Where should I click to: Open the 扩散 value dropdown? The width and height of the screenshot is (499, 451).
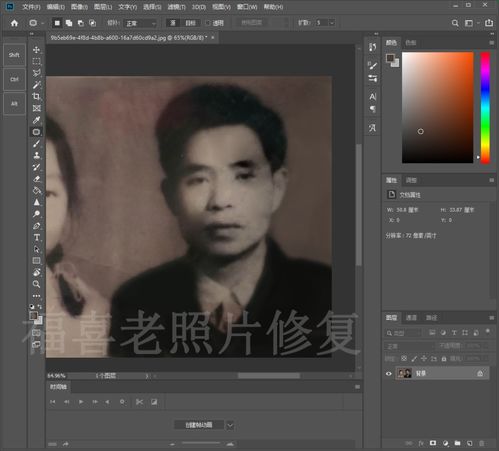tap(332, 23)
